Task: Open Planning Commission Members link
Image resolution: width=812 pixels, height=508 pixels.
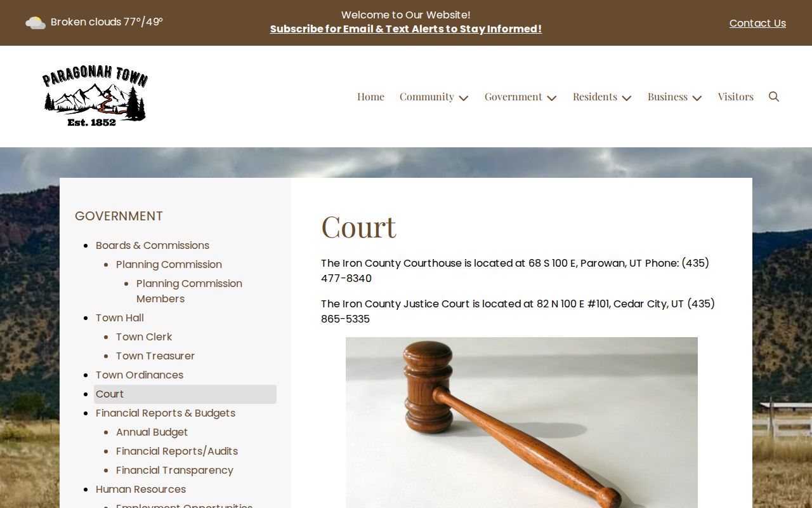Action: pyautogui.click(x=189, y=291)
